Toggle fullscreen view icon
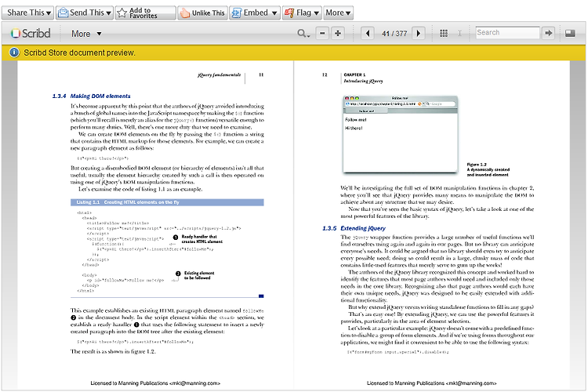The image size is (588, 392). [x=570, y=34]
